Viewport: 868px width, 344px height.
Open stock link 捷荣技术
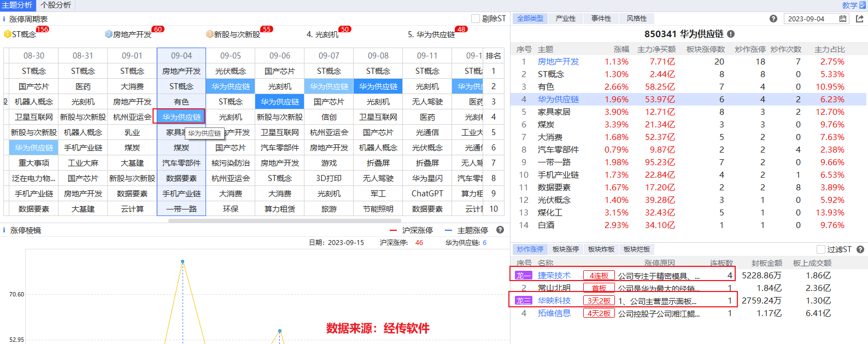point(554,276)
